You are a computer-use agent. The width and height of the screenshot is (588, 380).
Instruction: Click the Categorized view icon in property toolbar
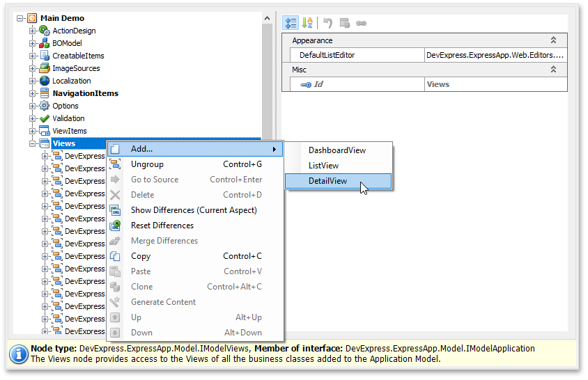click(x=291, y=23)
